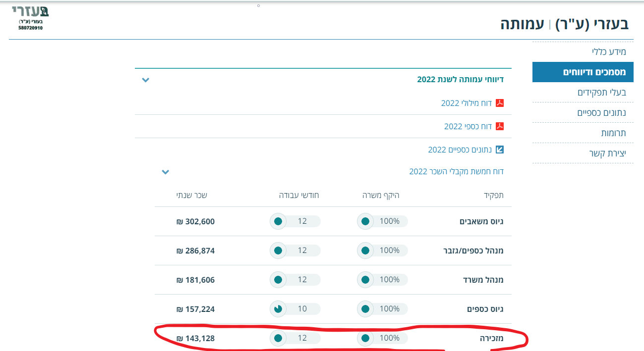Click the 10-month pie indicator for גיוס כספים
The width and height of the screenshot is (644, 351).
(x=278, y=309)
